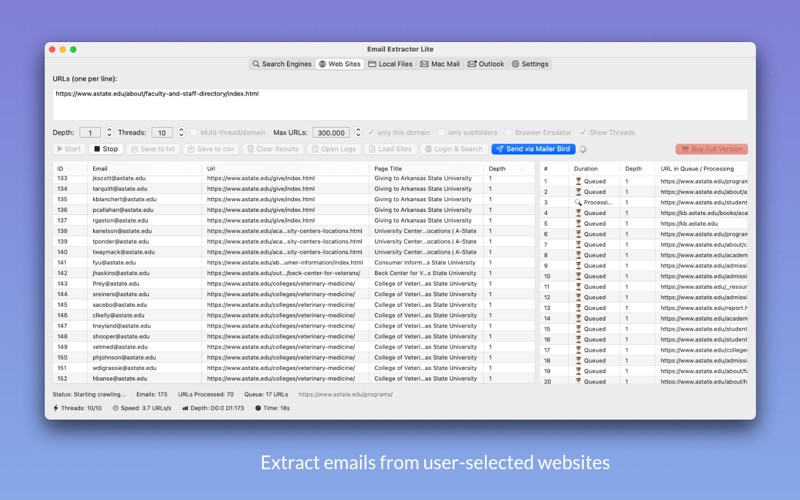This screenshot has height=500, width=800.
Task: Click URLs Processed: 70 status text
Action: (x=206, y=394)
